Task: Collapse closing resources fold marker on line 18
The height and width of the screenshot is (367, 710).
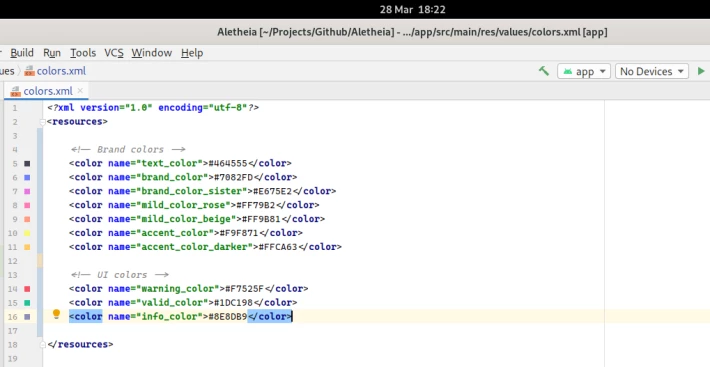Action: [x=43, y=344]
